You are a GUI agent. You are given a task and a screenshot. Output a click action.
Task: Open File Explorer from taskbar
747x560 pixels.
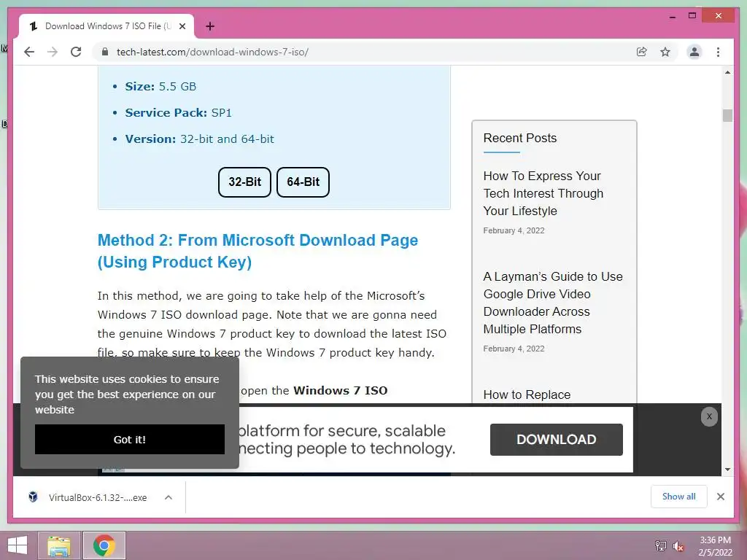point(58,545)
